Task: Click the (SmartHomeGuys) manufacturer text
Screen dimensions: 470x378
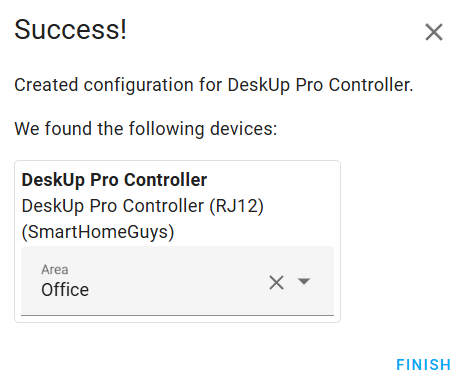Action: pos(98,232)
